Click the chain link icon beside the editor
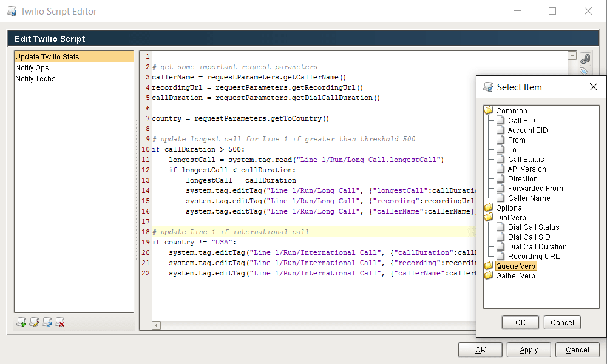Screen dimensions: 607x364 [585, 59]
